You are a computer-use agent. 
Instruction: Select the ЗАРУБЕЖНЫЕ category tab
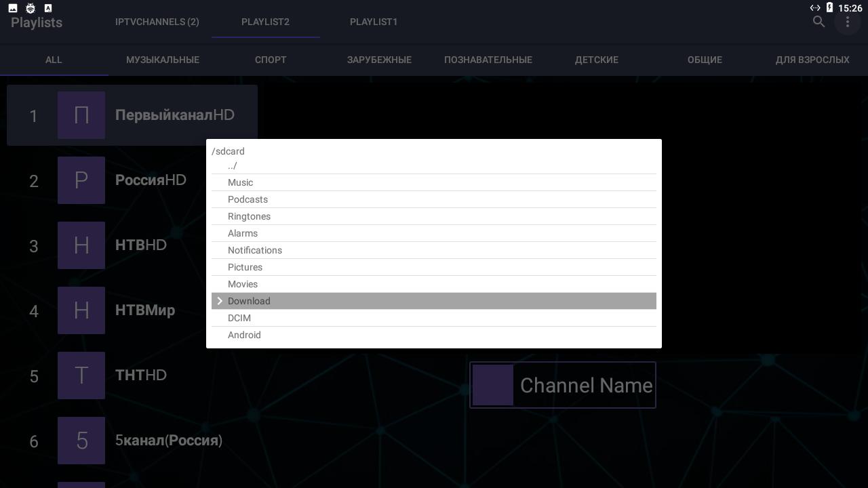pyautogui.click(x=379, y=60)
